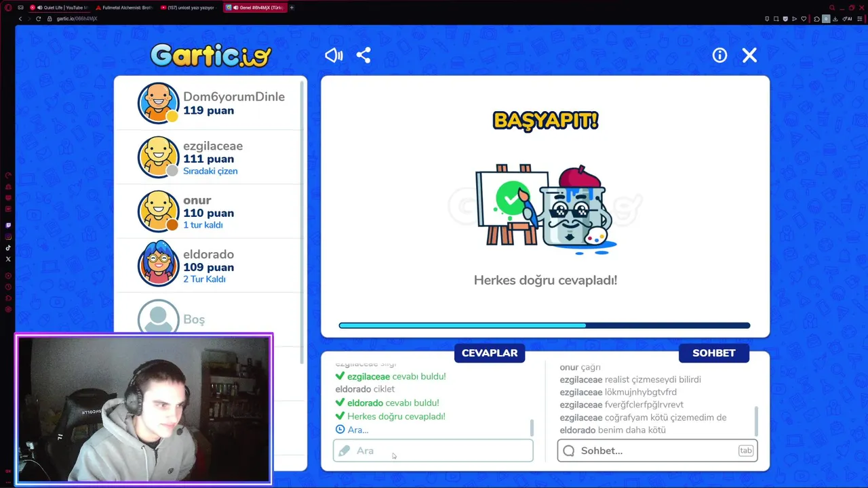Click the Opera menu logo
Image resolution: width=868 pixels, height=488 pixels.
click(x=8, y=7)
